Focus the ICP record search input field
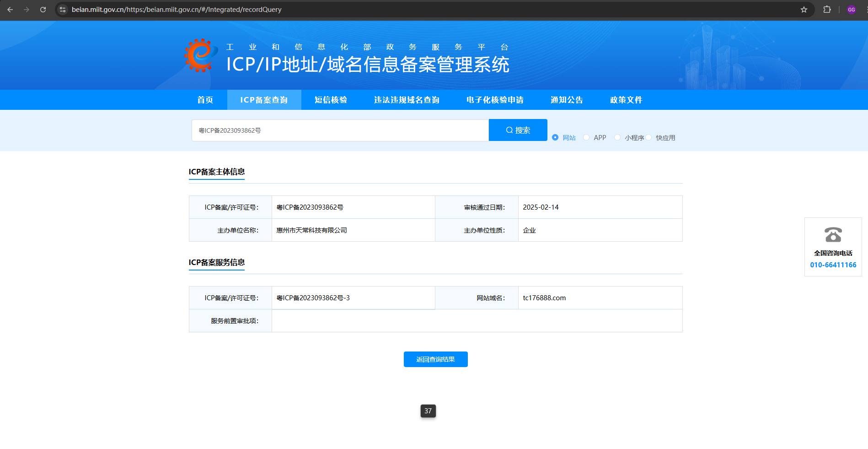This screenshot has height=449, width=868. [340, 130]
